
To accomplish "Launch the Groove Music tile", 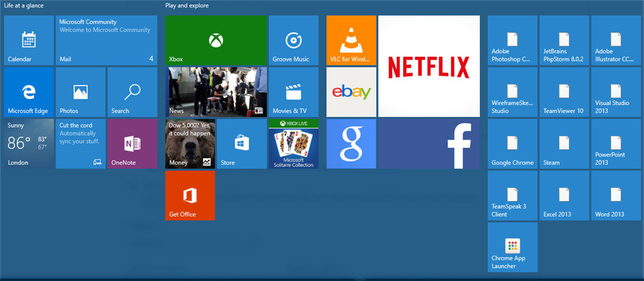I will pyautogui.click(x=294, y=40).
